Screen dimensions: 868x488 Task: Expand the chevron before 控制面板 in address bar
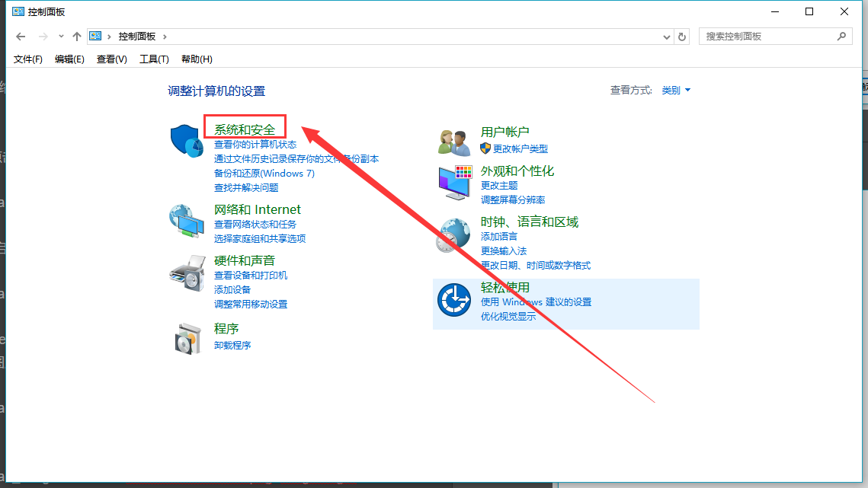[x=109, y=37]
